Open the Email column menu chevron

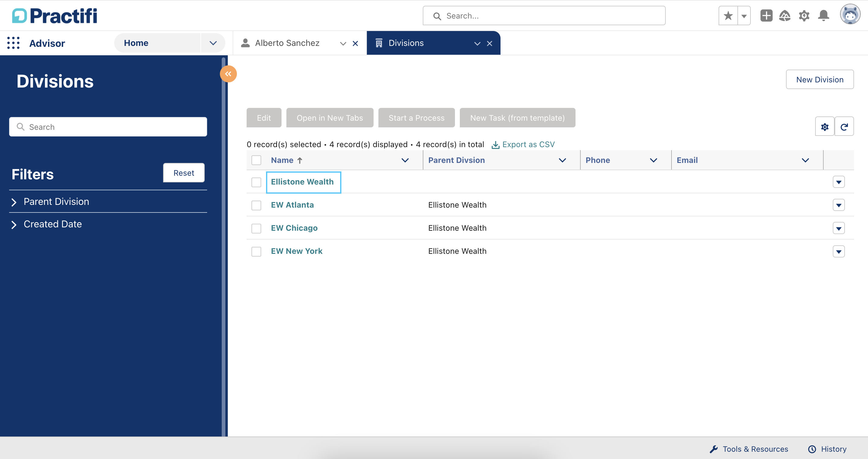[805, 160]
